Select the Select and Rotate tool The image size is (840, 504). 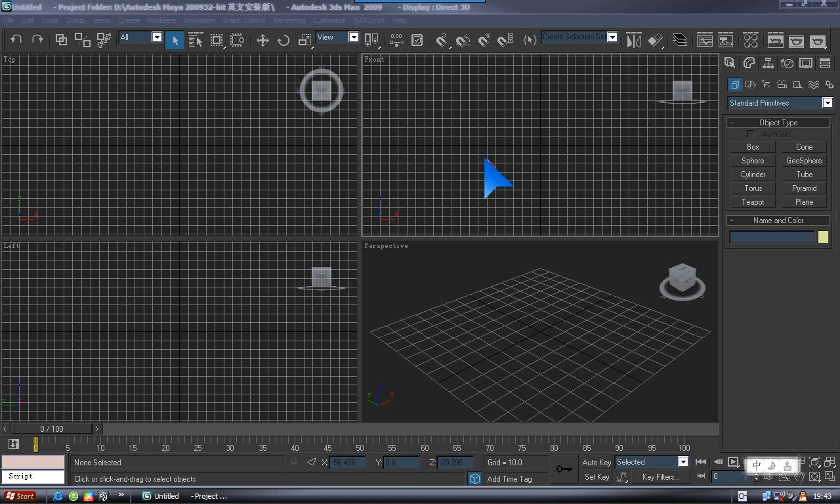pos(283,40)
